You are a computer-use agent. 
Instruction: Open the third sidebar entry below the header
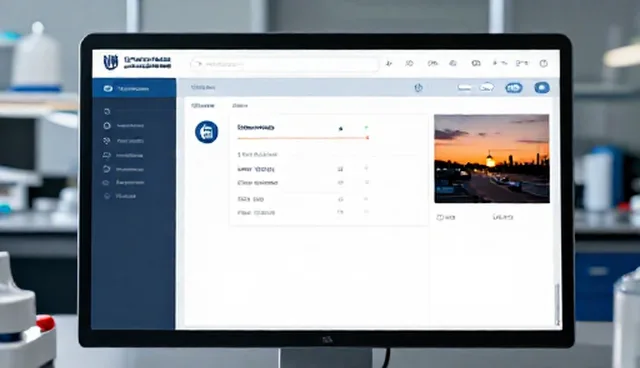[x=123, y=141]
